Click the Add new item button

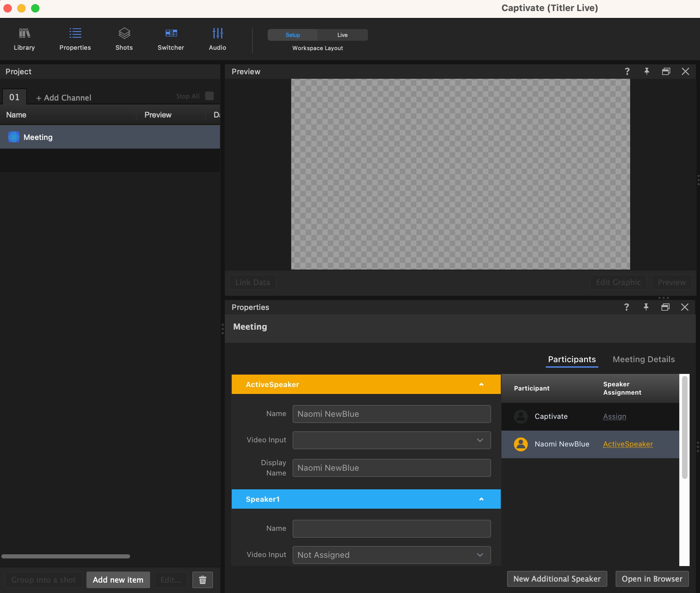118,580
